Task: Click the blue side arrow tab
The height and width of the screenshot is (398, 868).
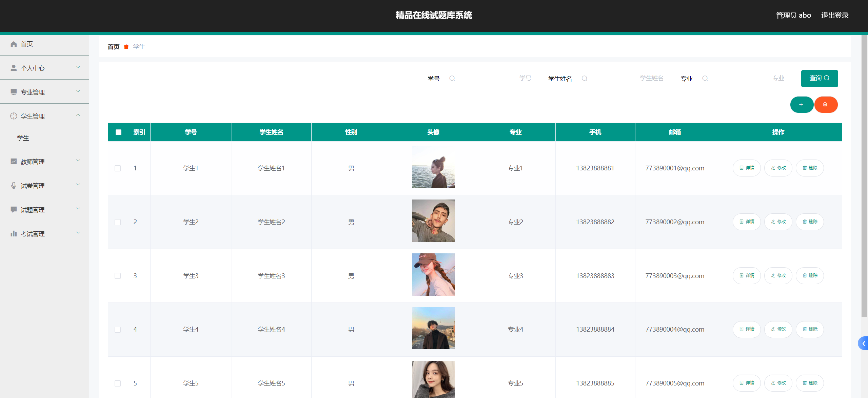Action: point(863,343)
